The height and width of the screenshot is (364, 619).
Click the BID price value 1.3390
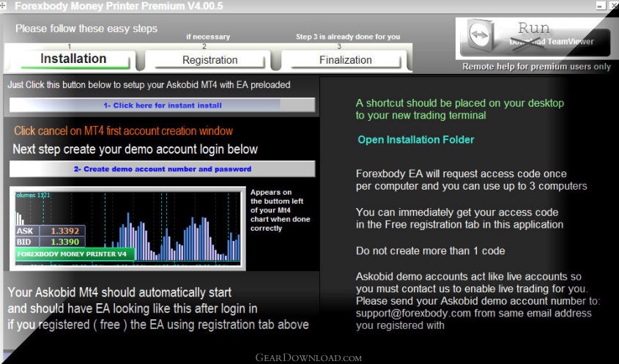64,242
